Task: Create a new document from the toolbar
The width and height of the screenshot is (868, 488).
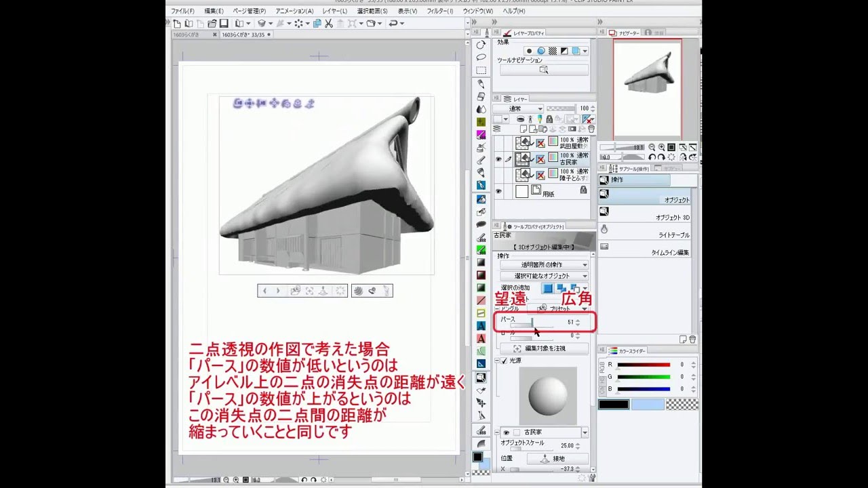Action: [176, 24]
